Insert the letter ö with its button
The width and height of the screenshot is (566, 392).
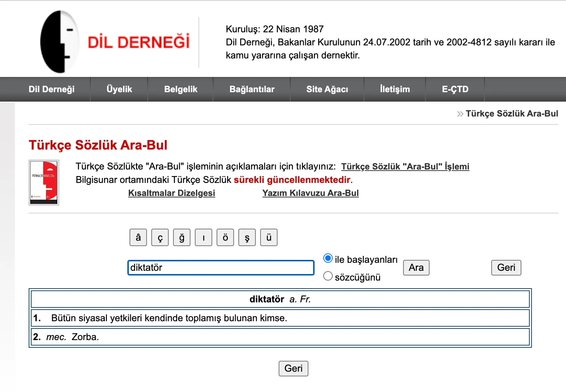(225, 237)
